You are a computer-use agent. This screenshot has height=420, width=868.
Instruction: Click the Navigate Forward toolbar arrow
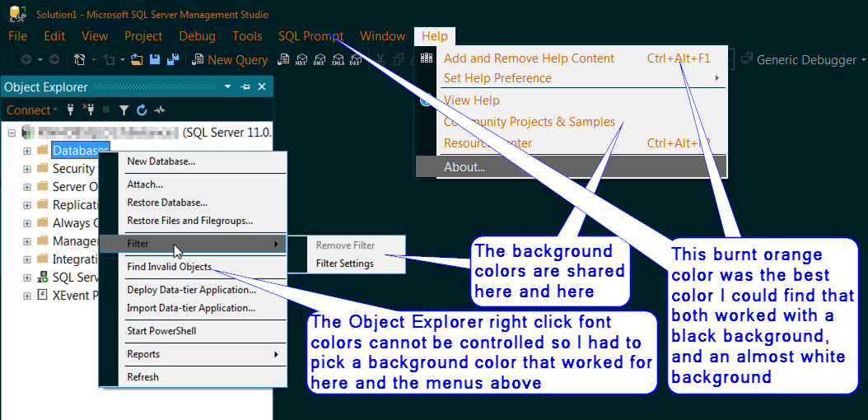click(54, 60)
